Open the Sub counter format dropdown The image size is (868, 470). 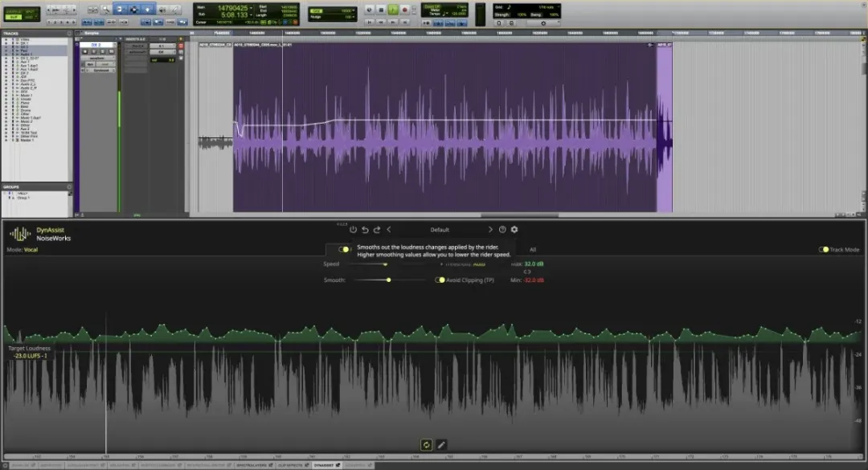point(251,15)
